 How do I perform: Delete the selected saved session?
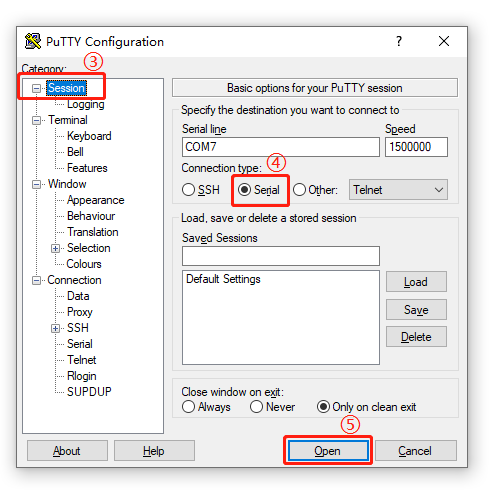click(x=416, y=337)
